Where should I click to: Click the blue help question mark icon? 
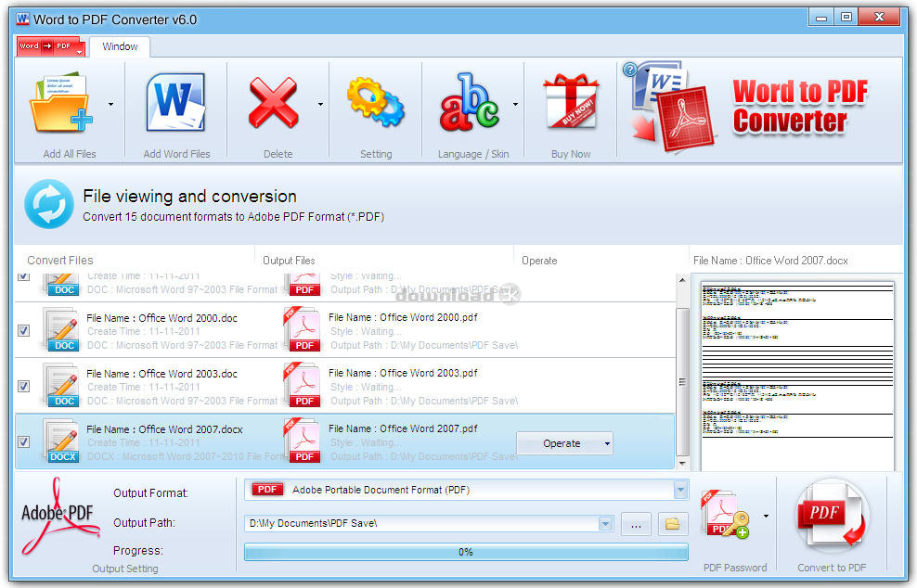pyautogui.click(x=630, y=70)
